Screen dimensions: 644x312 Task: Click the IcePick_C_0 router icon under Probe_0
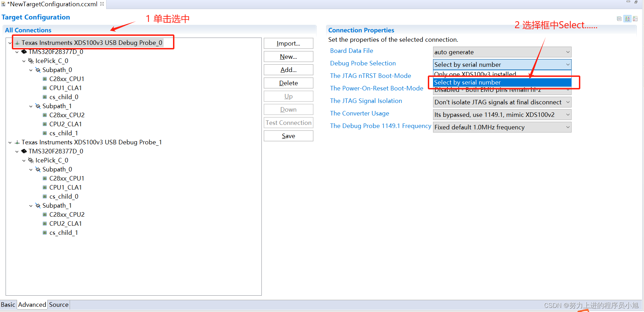(x=31, y=61)
